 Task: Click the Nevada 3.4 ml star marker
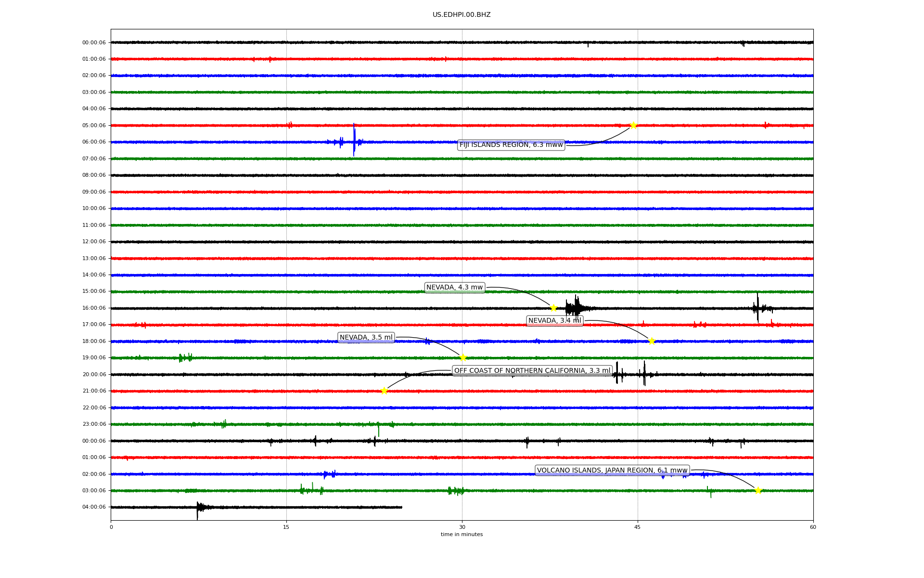[652, 341]
